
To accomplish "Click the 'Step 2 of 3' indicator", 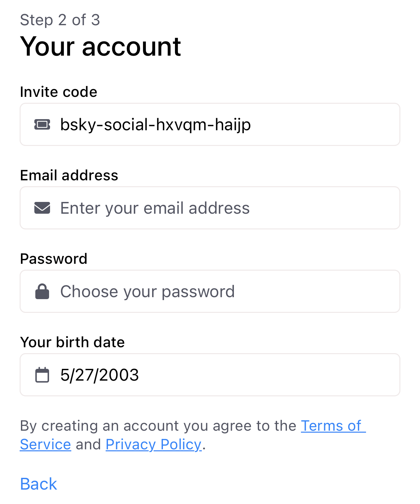I will coord(60,20).
